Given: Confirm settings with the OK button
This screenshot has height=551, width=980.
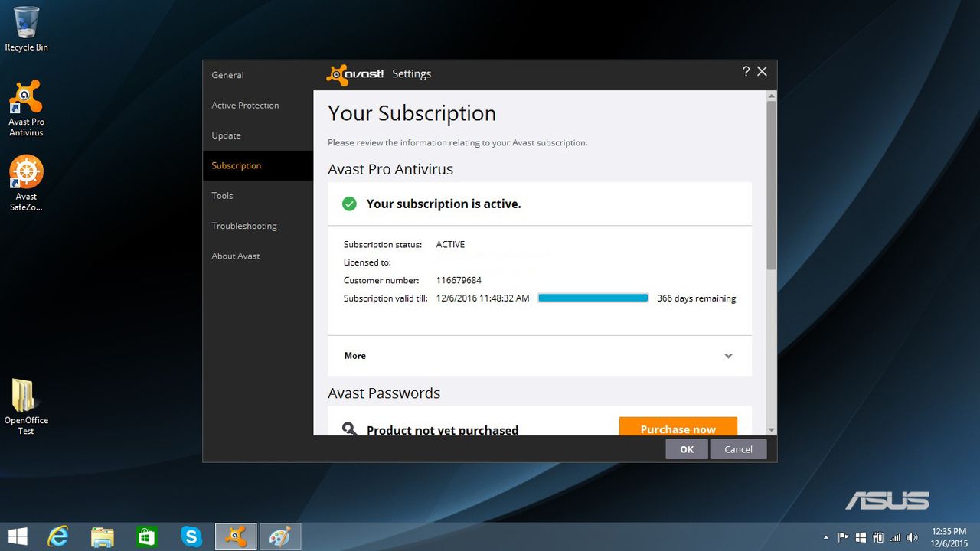Looking at the screenshot, I should pyautogui.click(x=687, y=449).
